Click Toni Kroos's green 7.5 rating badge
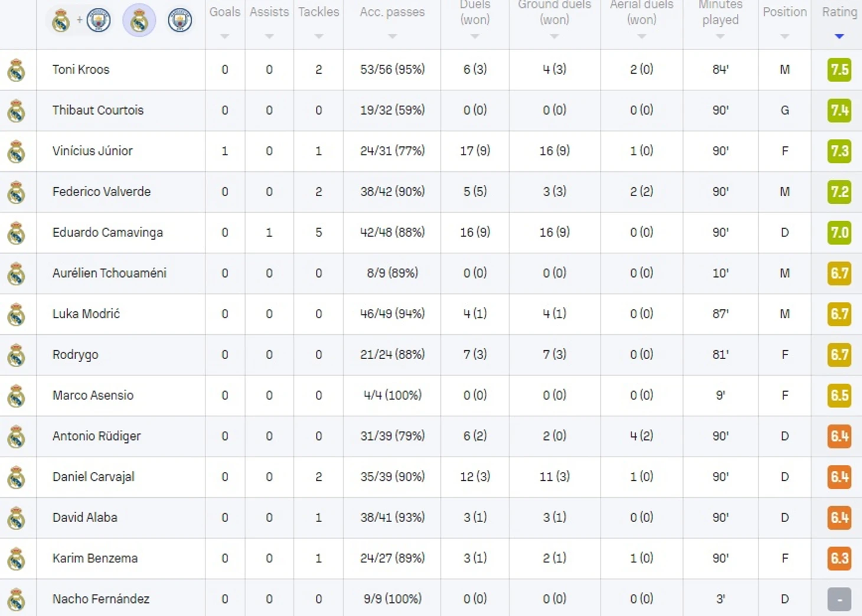The width and height of the screenshot is (862, 616). coord(839,70)
